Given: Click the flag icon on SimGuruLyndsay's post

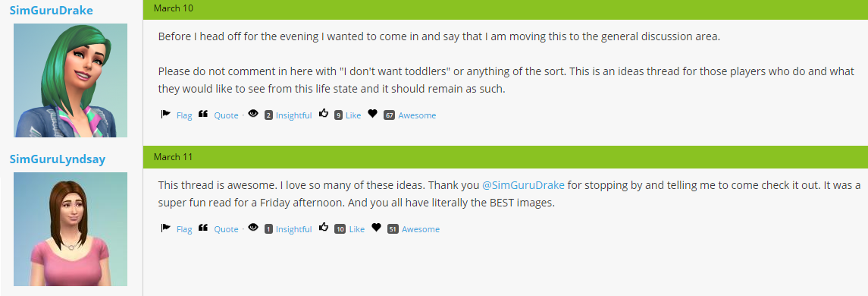Looking at the screenshot, I should [x=165, y=228].
